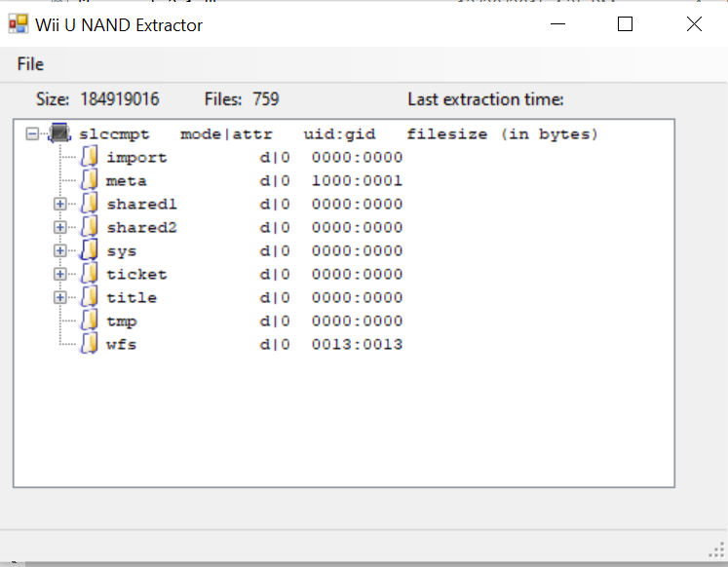Expand the shared1 folder
The image size is (728, 567).
coord(59,205)
